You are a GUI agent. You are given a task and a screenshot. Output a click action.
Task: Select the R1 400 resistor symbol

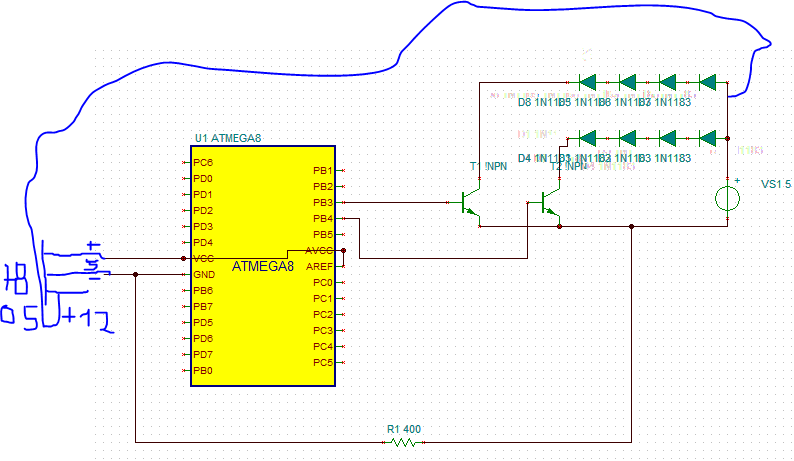click(x=404, y=443)
